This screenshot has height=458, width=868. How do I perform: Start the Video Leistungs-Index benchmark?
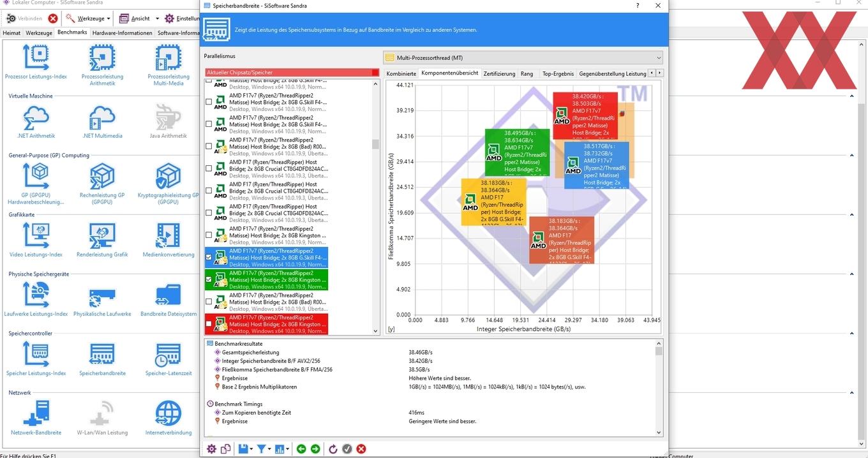click(36, 240)
